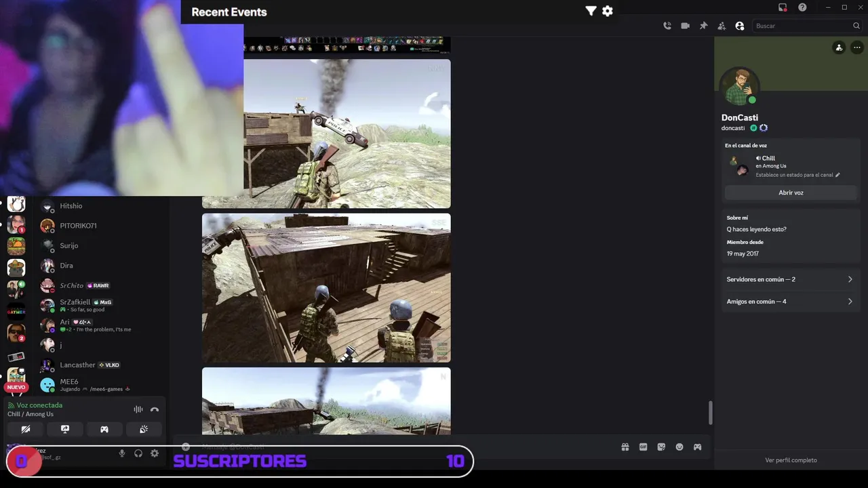The height and width of the screenshot is (488, 868).
Task: Click NUEVO unread badge
Action: tap(16, 388)
